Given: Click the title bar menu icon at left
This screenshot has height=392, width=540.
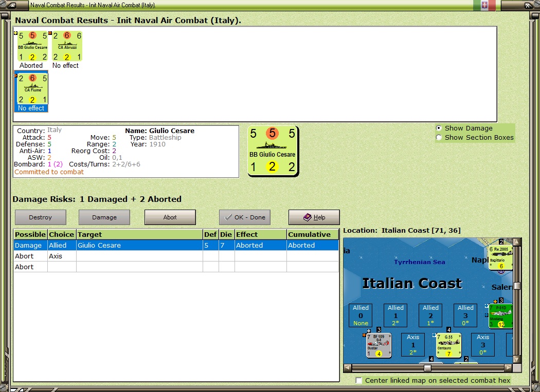Looking at the screenshot, I should point(11,5).
